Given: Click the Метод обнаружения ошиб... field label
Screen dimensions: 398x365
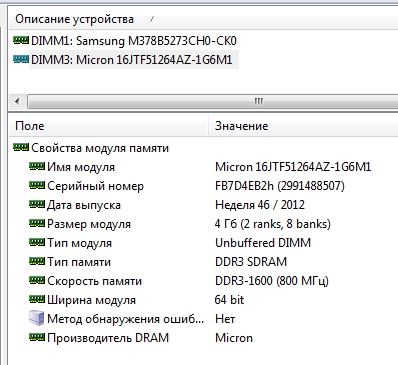Looking at the screenshot, I should coord(125,319).
